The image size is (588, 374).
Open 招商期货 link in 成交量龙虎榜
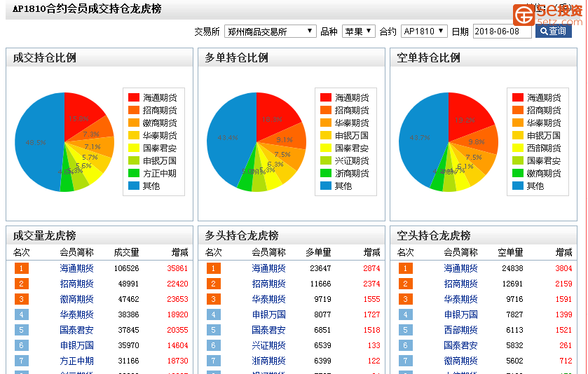coord(76,284)
